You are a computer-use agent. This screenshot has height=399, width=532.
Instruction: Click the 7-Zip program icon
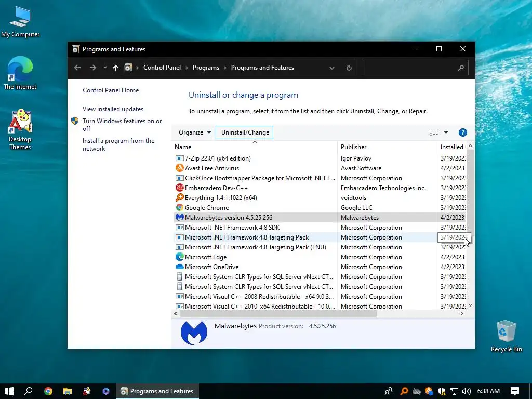pos(179,158)
